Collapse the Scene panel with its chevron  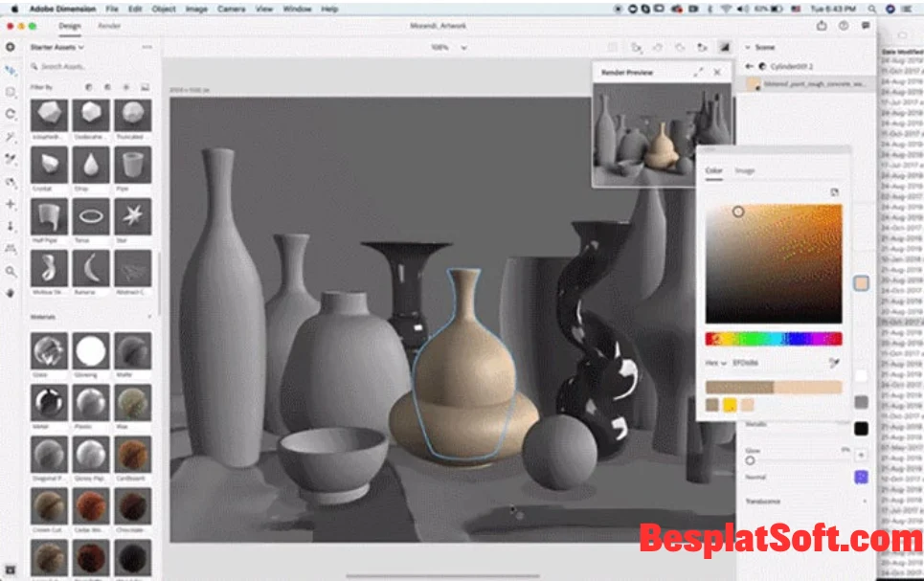[748, 46]
